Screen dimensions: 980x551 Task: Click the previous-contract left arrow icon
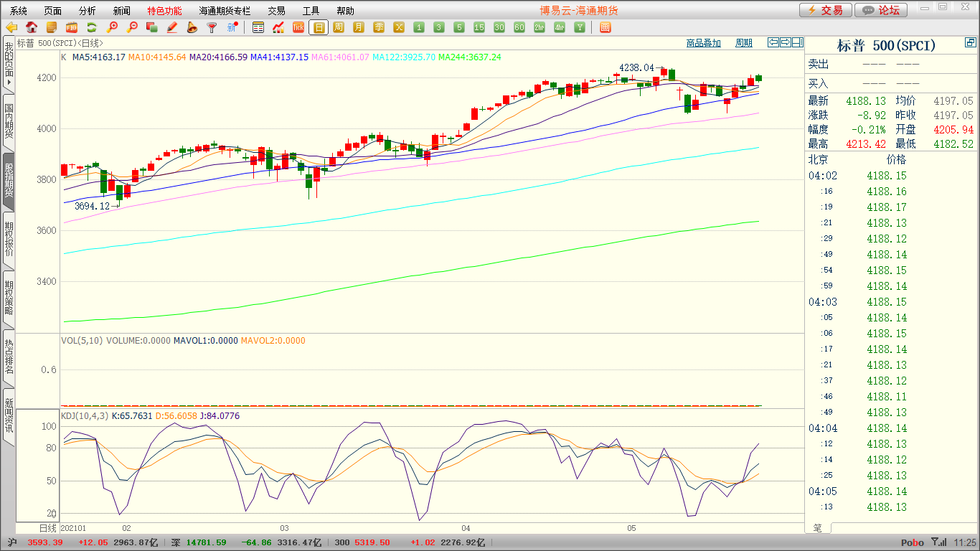pyautogui.click(x=773, y=42)
